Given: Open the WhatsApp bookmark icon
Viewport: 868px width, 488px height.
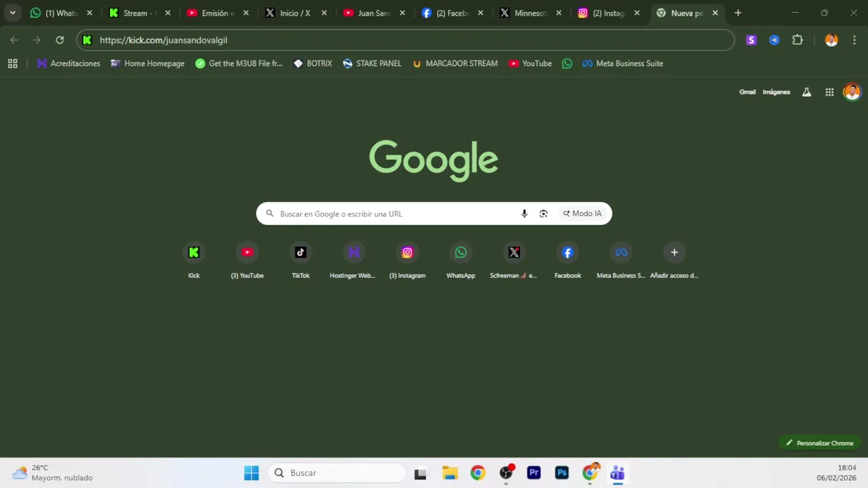Looking at the screenshot, I should click(x=567, y=63).
